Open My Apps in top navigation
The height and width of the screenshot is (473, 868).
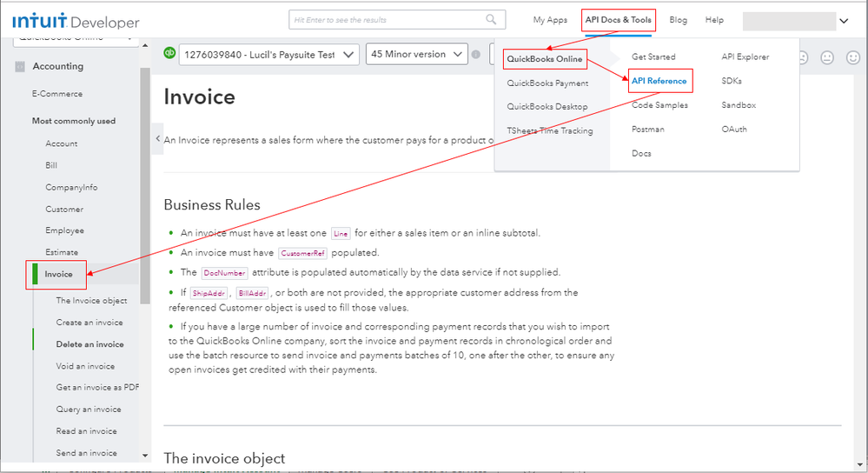550,20
